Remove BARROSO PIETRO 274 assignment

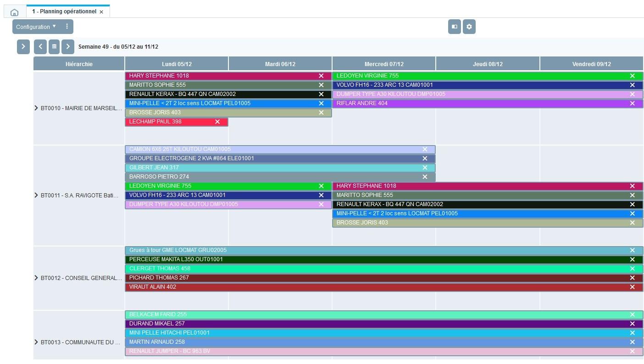click(x=425, y=177)
